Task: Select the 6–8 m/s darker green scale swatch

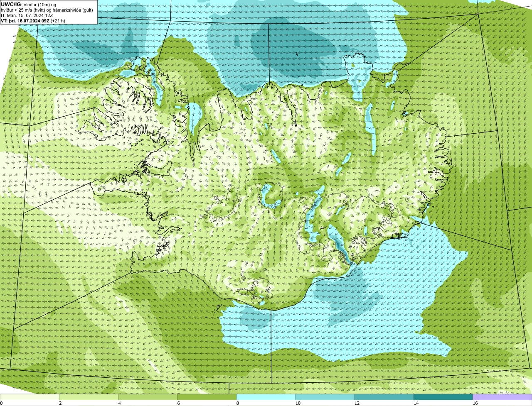Action: pyautogui.click(x=207, y=397)
